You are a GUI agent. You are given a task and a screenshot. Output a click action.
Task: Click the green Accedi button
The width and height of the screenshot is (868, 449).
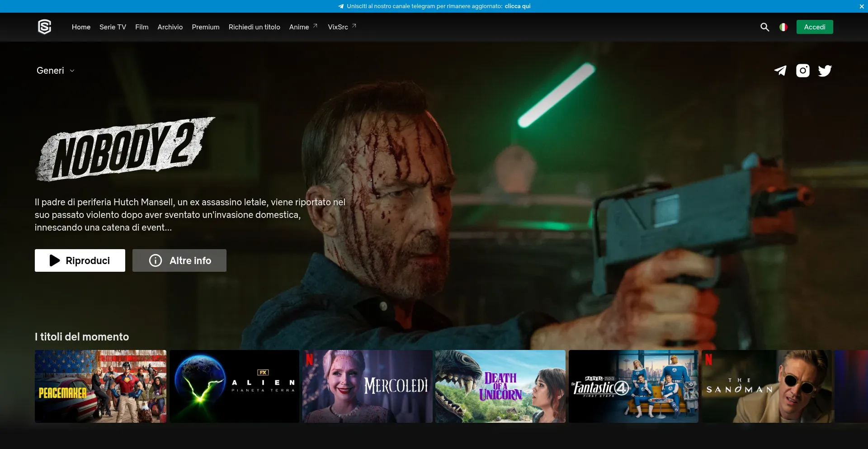point(815,27)
